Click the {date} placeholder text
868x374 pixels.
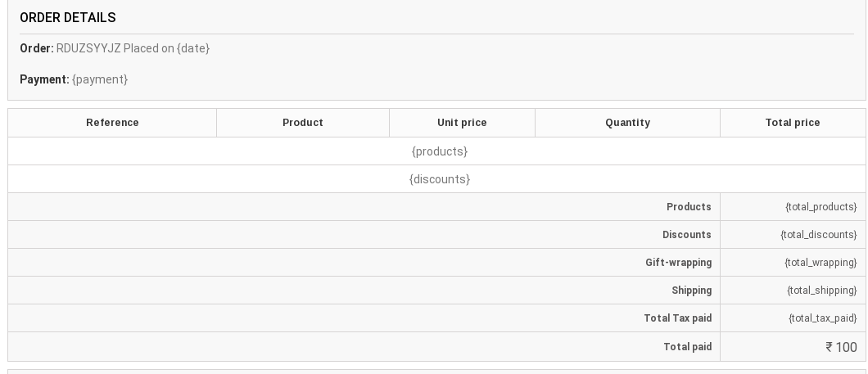click(x=193, y=48)
